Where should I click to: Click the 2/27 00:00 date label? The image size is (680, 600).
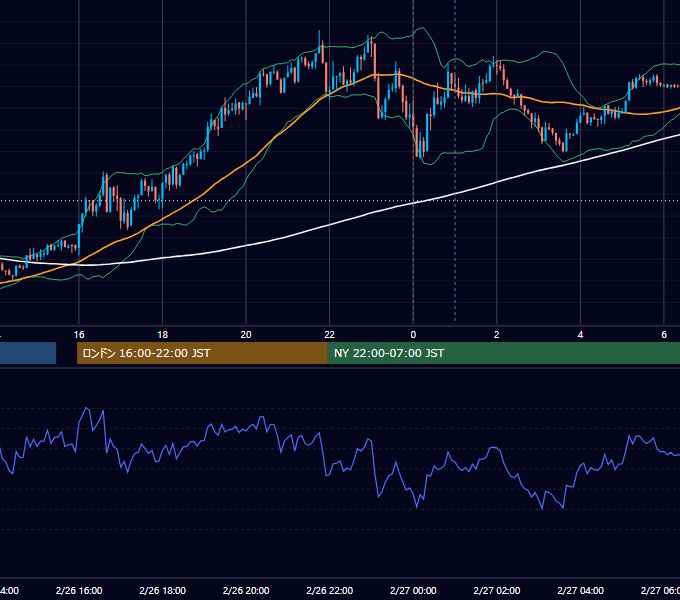(413, 591)
